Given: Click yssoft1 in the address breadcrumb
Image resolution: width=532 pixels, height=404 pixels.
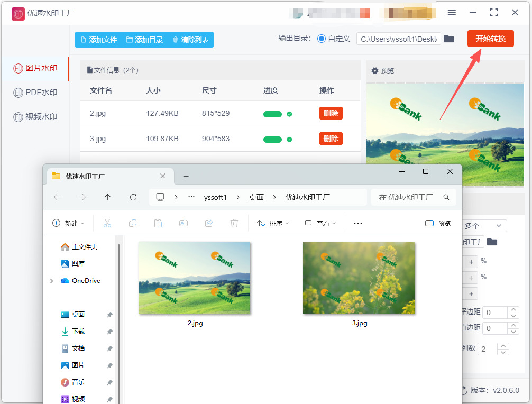Looking at the screenshot, I should point(215,197).
